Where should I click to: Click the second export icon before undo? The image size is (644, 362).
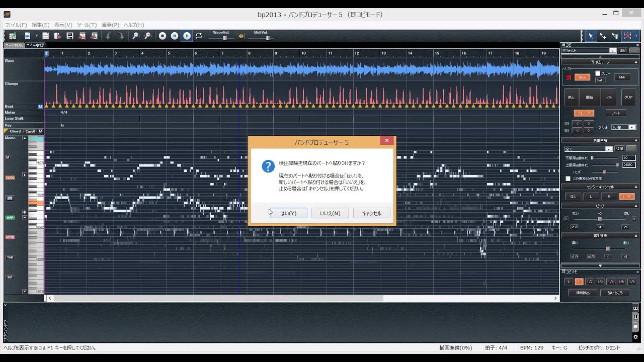point(94,36)
